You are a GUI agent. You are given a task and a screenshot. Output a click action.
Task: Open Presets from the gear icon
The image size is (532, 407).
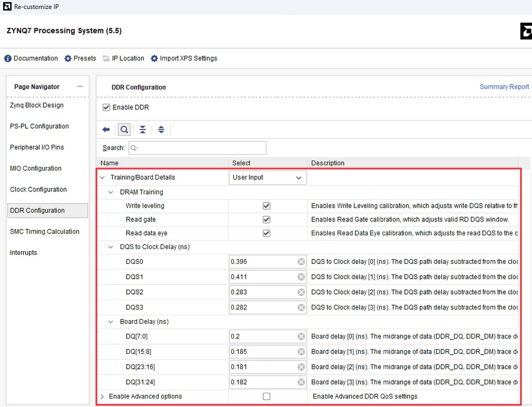(68, 58)
